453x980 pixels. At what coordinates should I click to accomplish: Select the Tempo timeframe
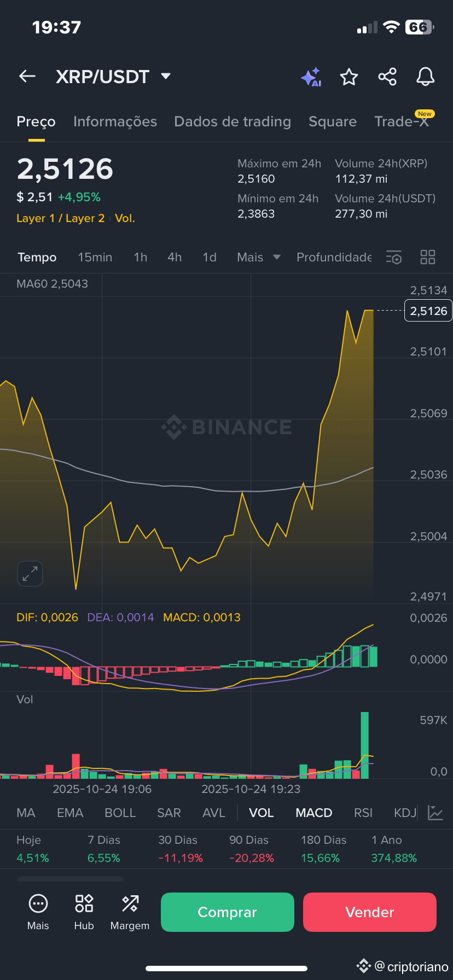pyautogui.click(x=37, y=257)
